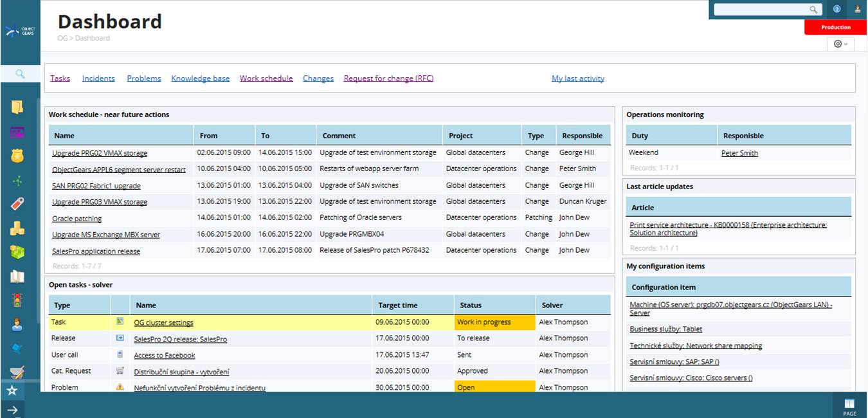Open Distribuční skupina - vytvoření request

coord(181,372)
